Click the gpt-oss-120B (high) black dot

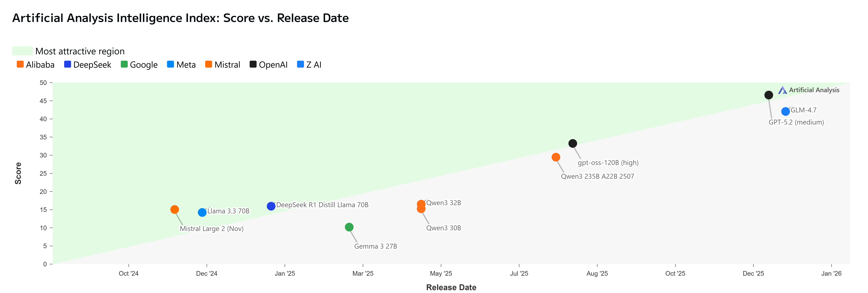click(573, 143)
